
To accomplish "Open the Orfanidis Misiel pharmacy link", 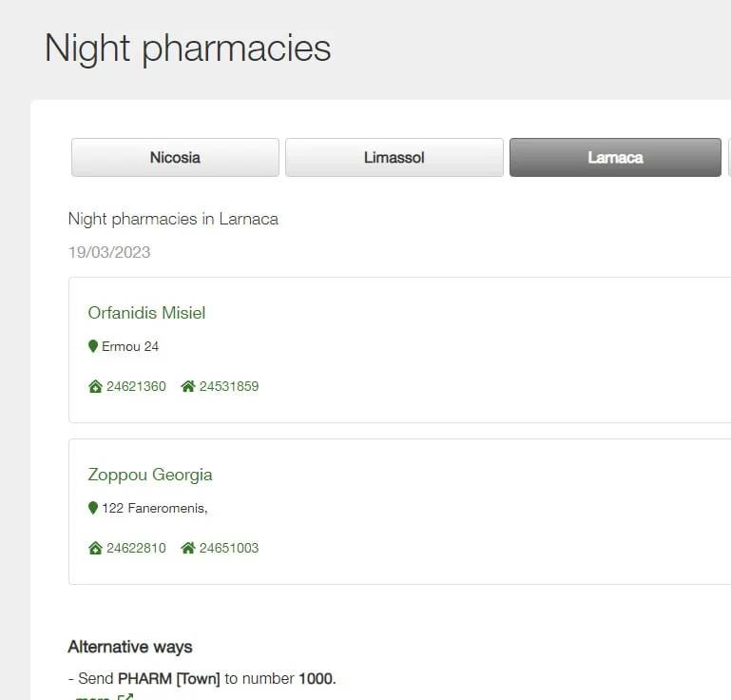I will pos(146,313).
